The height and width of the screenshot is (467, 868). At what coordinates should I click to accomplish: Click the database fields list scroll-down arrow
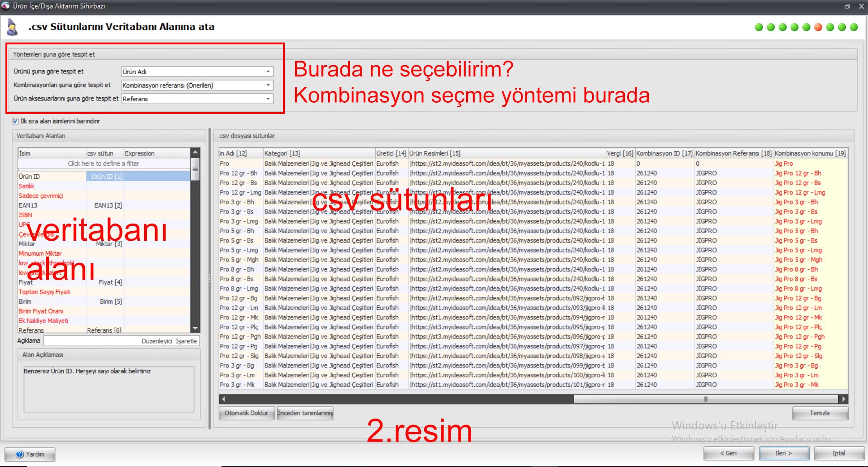tap(195, 329)
